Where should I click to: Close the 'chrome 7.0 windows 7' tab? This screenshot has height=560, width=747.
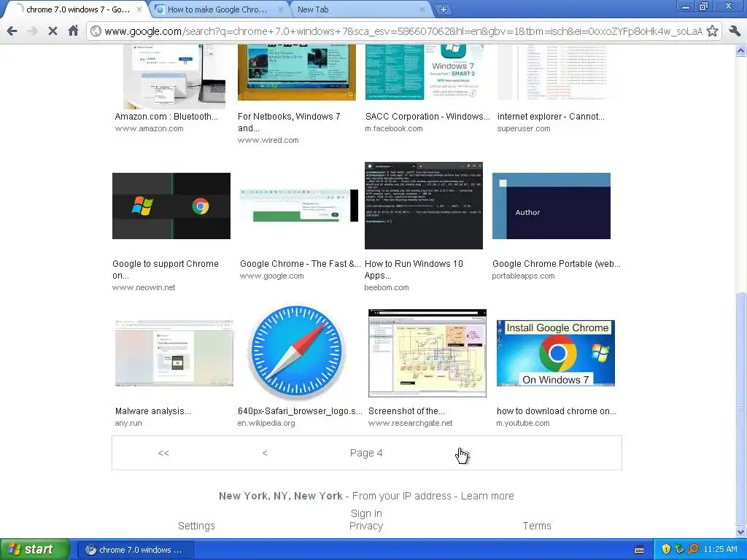pos(139,9)
